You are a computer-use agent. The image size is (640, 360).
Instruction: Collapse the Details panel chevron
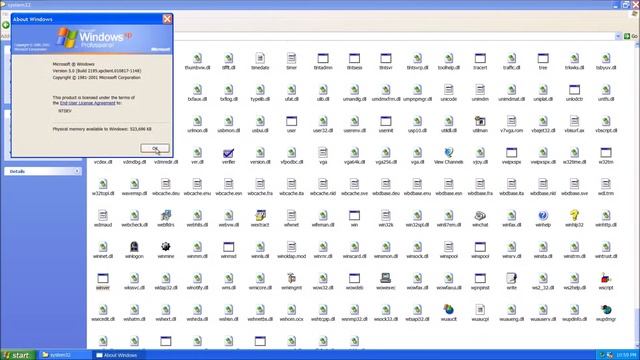[x=77, y=171]
